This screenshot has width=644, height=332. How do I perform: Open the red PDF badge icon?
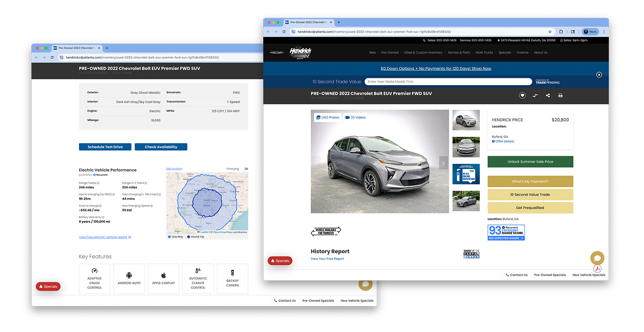pyautogui.click(x=597, y=269)
